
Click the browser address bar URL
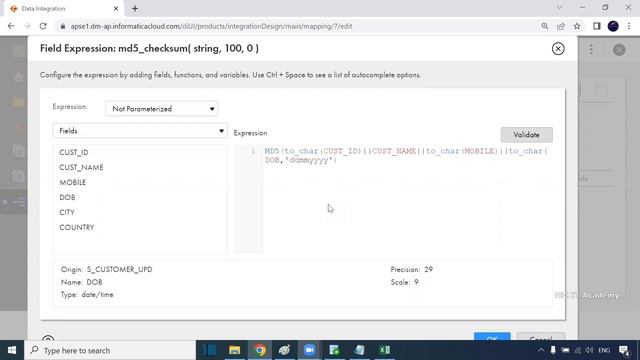[x=211, y=26]
